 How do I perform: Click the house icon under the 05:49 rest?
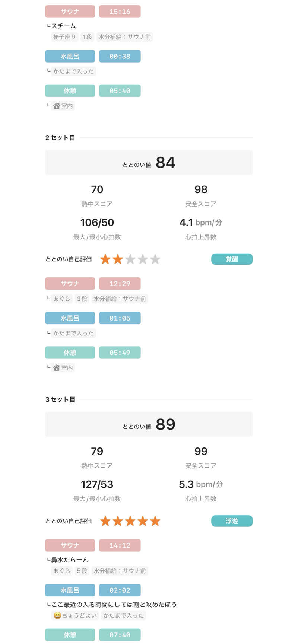[57, 368]
